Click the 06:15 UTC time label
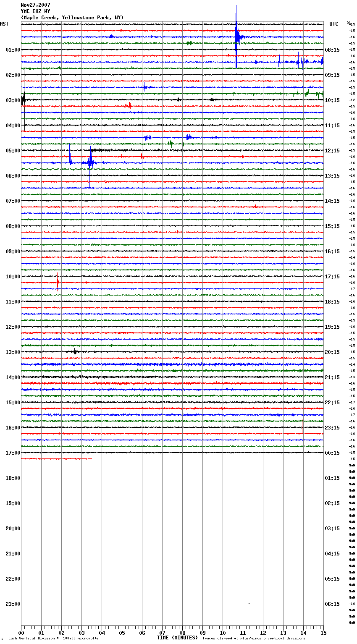The image size is (357, 644). [x=332, y=604]
